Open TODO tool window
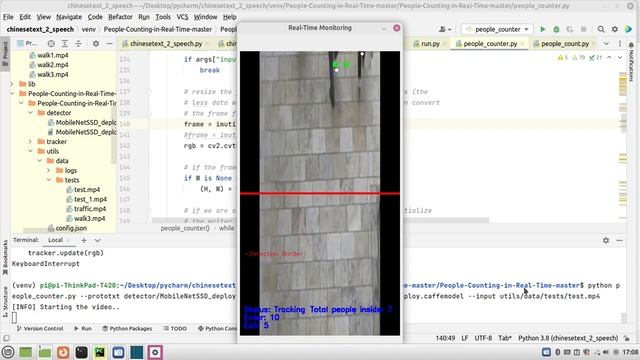This screenshot has height=360, width=640. [175, 328]
